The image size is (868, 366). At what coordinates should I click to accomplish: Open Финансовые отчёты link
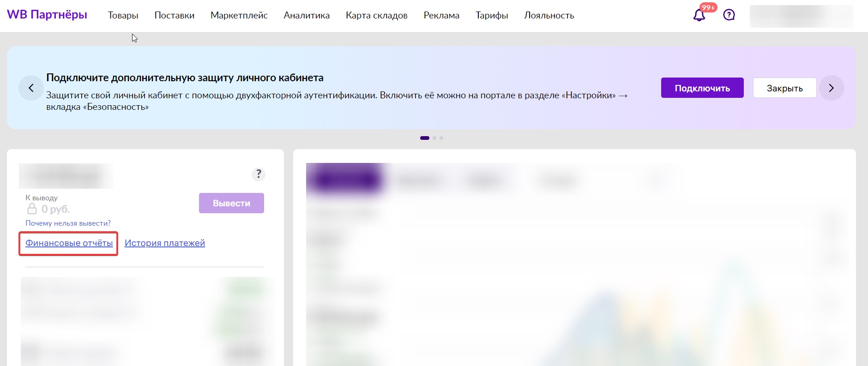[x=69, y=243]
